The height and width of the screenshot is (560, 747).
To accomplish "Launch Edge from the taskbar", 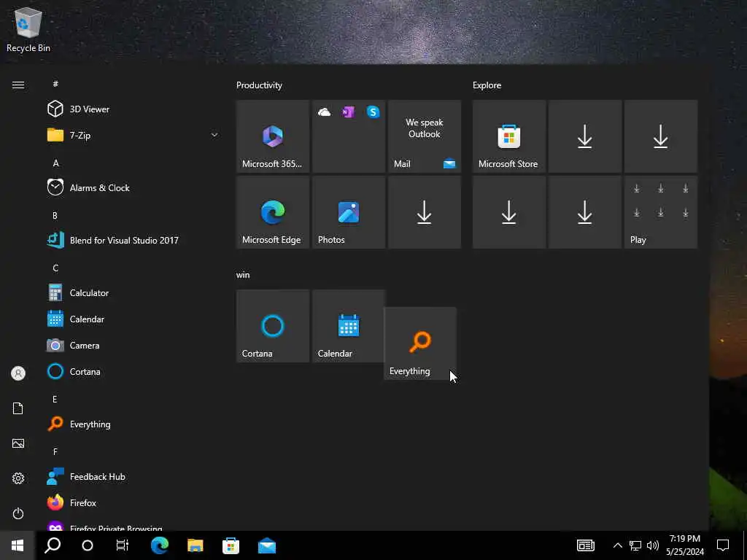I will (x=160, y=545).
